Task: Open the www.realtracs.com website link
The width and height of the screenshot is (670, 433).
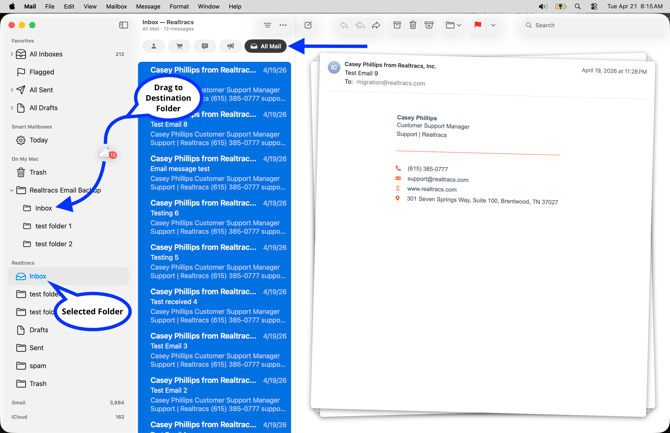Action: (432, 189)
